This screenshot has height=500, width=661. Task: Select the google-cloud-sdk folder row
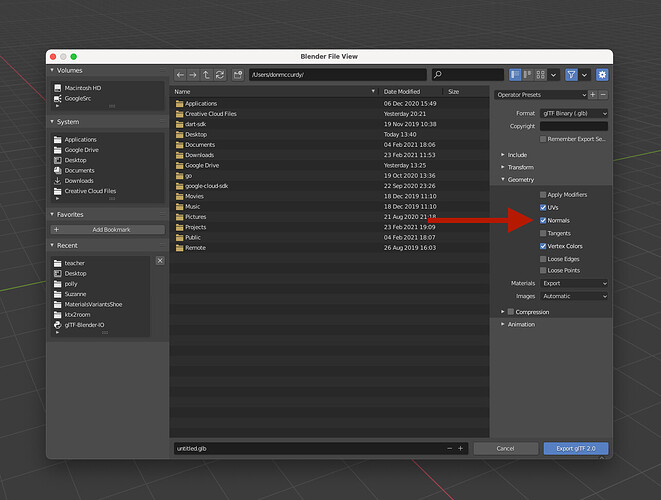click(329, 186)
